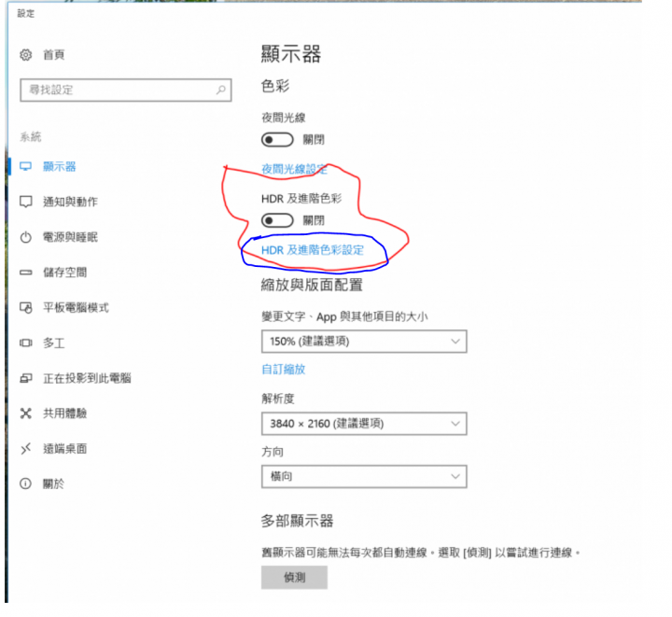Click the 尋找設定 search field
This screenshot has height=617, width=672.
(x=126, y=90)
